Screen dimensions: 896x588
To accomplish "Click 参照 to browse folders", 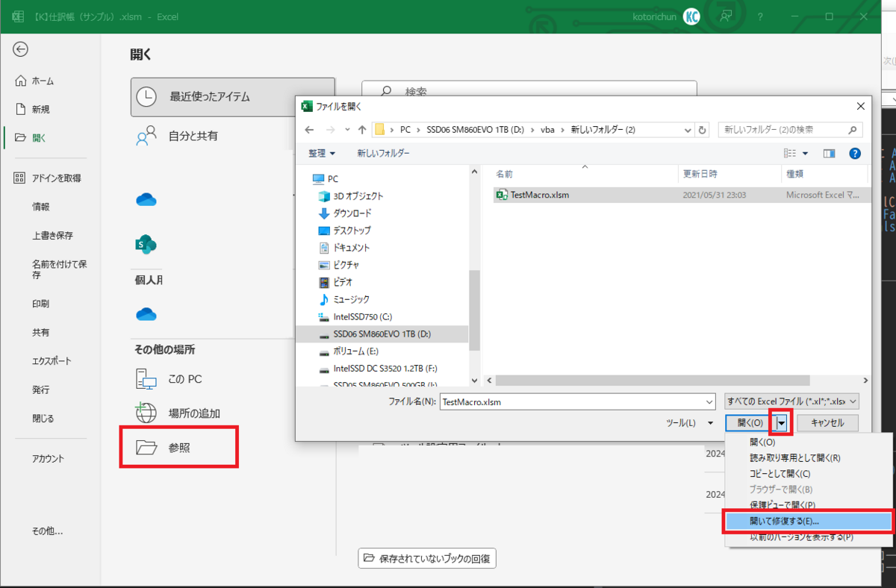I will tap(179, 448).
